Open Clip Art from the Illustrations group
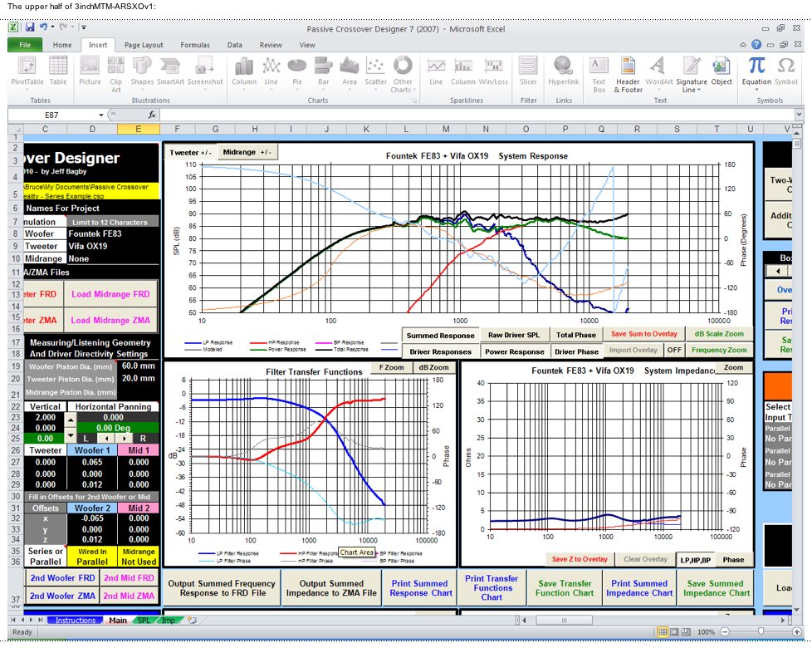 115,75
